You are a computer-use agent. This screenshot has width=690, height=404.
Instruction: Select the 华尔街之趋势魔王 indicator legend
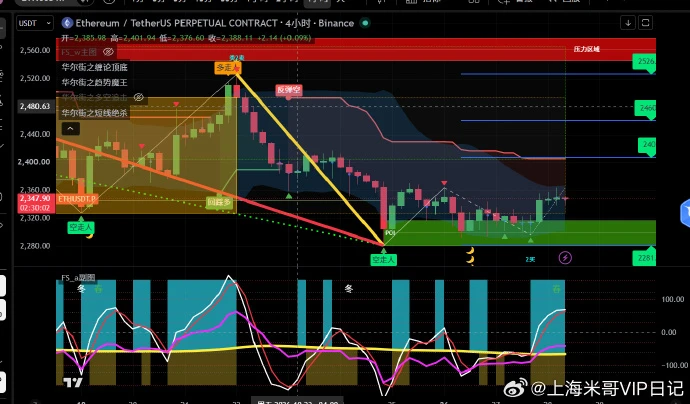[94, 82]
